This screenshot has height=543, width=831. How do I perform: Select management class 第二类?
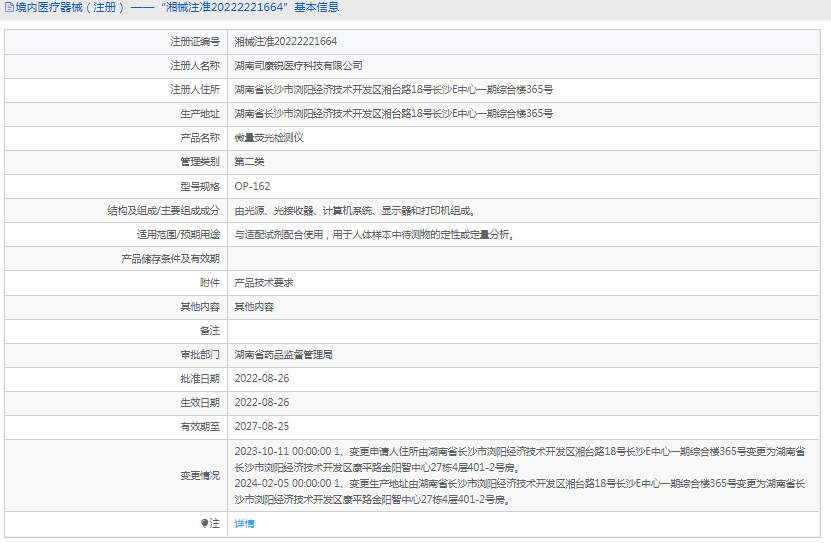pos(249,162)
